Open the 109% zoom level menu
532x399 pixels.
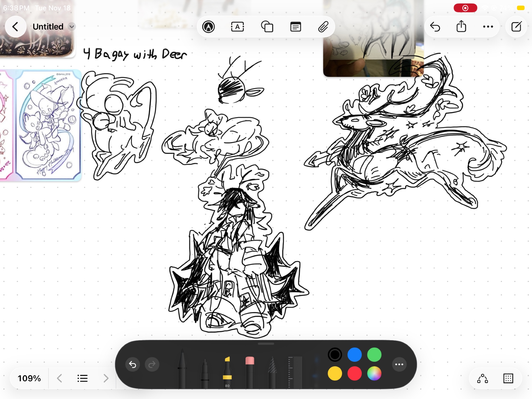pos(29,378)
